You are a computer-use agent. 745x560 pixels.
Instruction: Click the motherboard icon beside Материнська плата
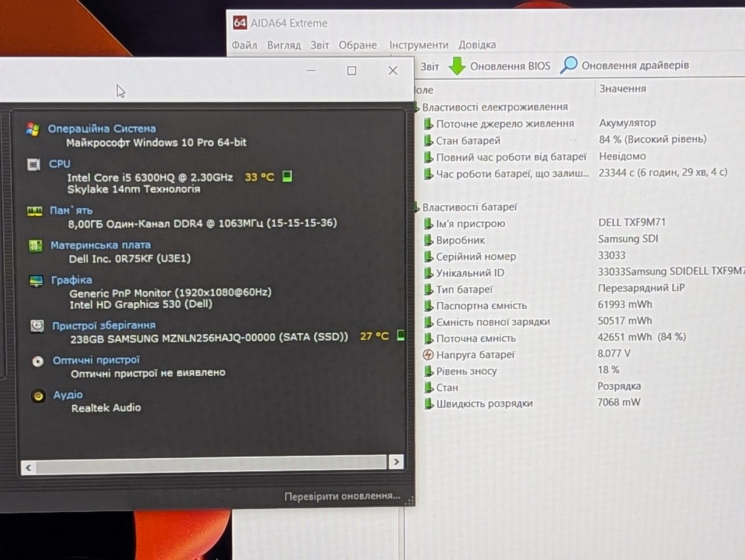click(x=36, y=246)
